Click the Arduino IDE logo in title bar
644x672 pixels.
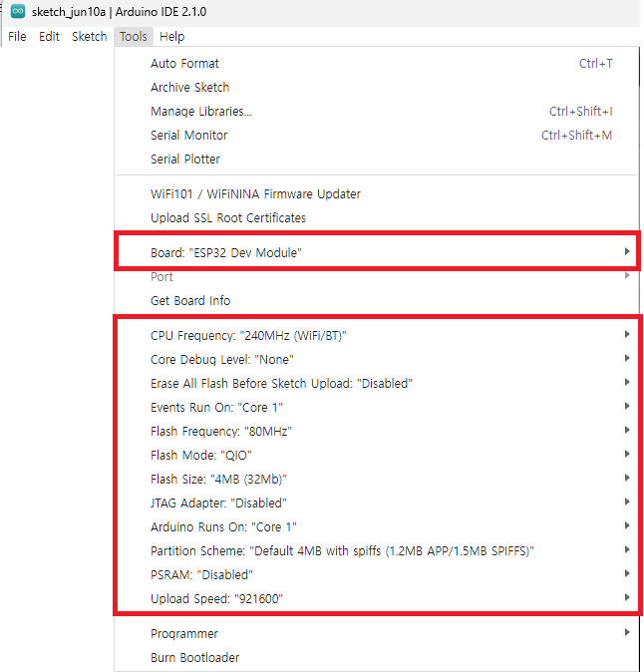[18, 12]
